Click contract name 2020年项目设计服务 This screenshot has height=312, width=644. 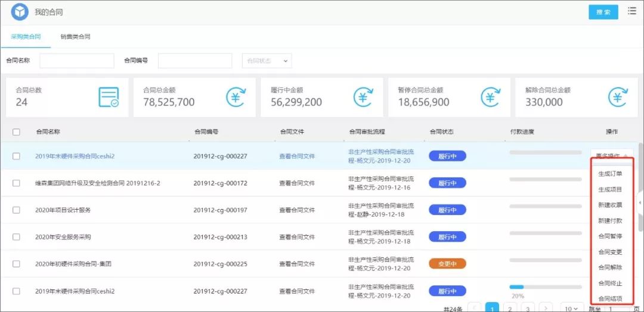63,210
